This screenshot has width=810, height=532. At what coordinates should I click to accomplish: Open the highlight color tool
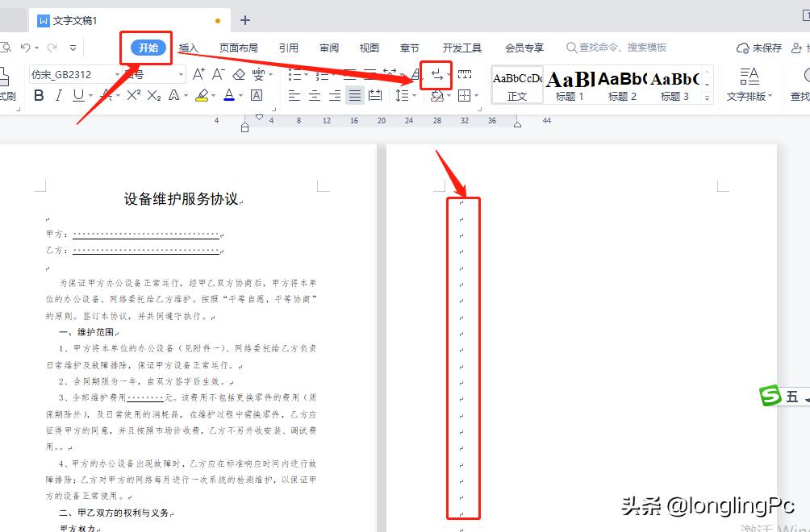[x=203, y=96]
